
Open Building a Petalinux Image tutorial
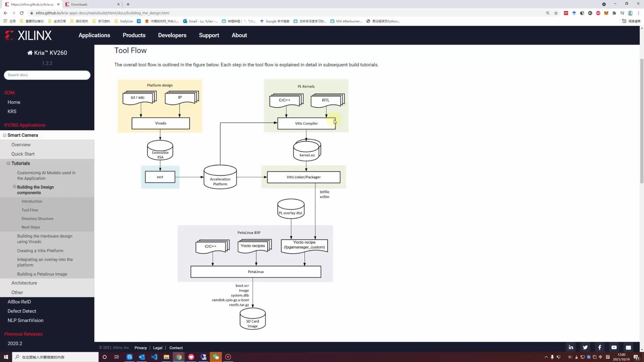point(42,274)
